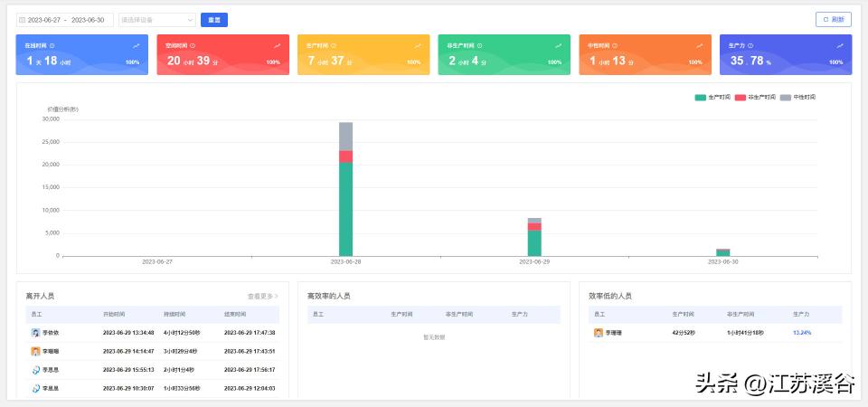The image size is (868, 407).
Task: Click the trend icon on 非生产时间 card
Action: 559,45
